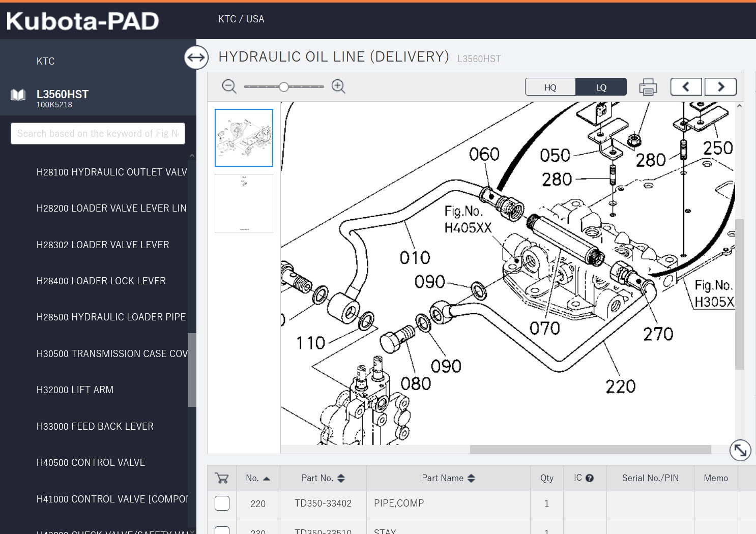Open H32000 LIFT ARM section
The width and height of the screenshot is (756, 534).
(x=75, y=390)
